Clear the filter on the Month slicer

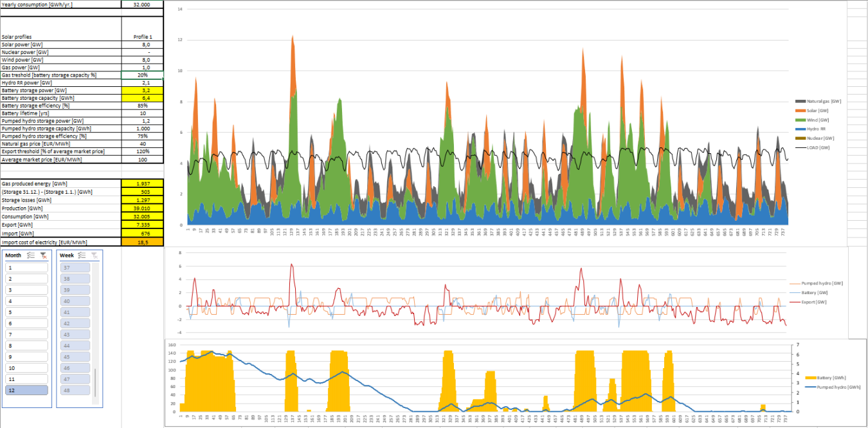tap(43, 256)
